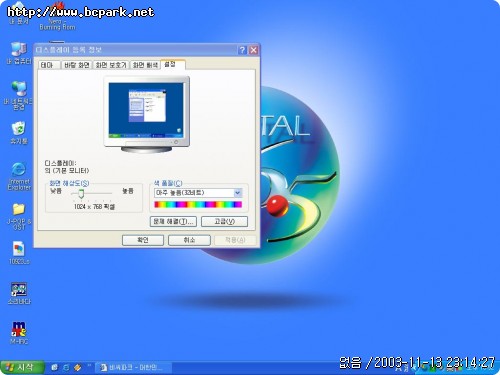This screenshot has height=375, width=500.
Task: Click the '1024 x 768' resolution text
Action: coord(94,207)
